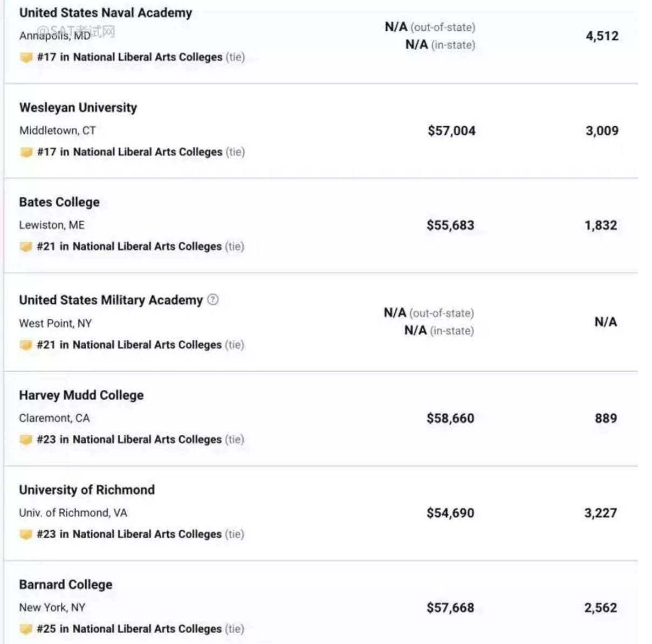This screenshot has width=652, height=644.
Task: Click the ranking badge icon for Wesleyan University
Action: 26,152
